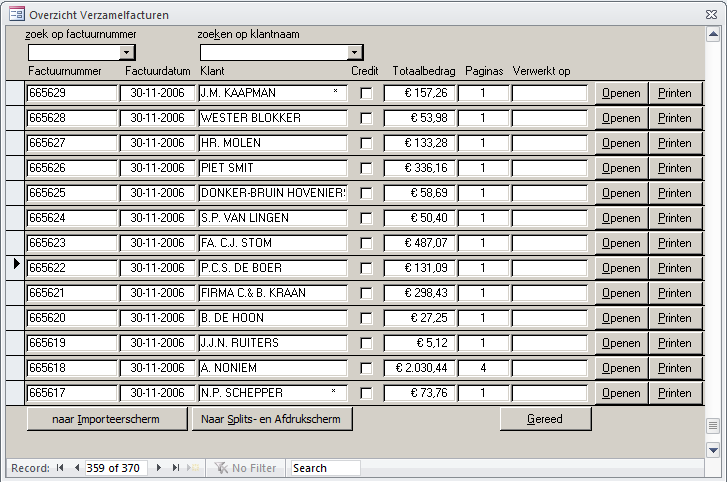Image resolution: width=727 pixels, height=482 pixels.
Task: Check Credit box for A. NONIEM
Action: coord(366,368)
